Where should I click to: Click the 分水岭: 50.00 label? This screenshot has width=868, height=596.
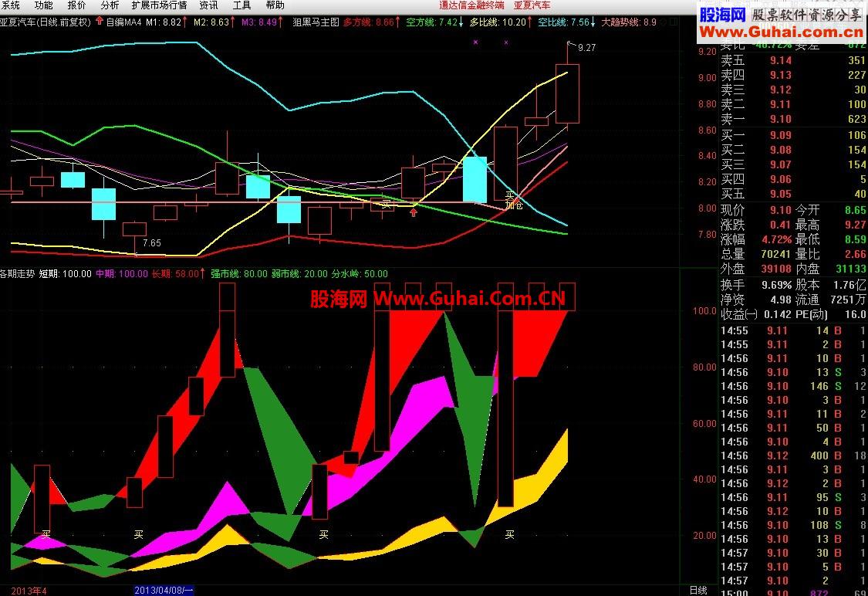pyautogui.click(x=360, y=273)
